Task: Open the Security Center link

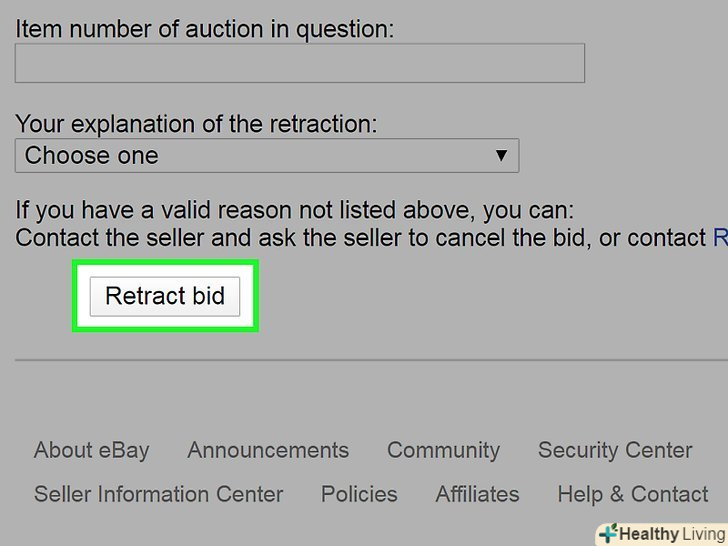Action: point(615,450)
